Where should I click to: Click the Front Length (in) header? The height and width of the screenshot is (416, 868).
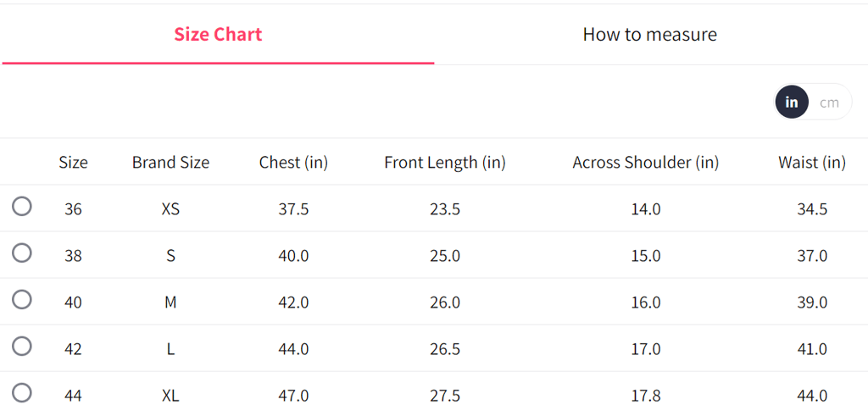coord(444,163)
